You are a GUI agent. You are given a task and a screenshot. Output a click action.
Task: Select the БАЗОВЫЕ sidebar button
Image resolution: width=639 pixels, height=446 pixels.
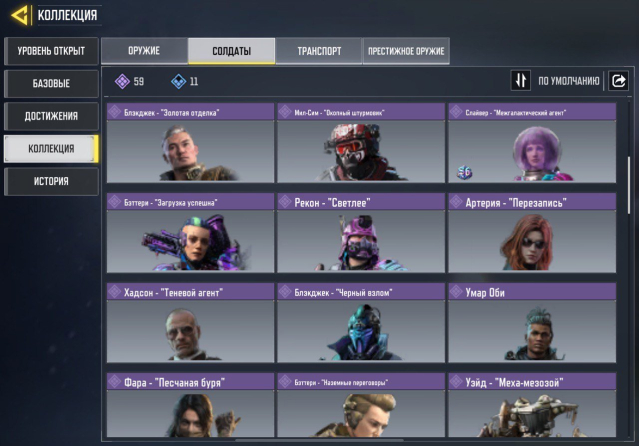(x=51, y=84)
